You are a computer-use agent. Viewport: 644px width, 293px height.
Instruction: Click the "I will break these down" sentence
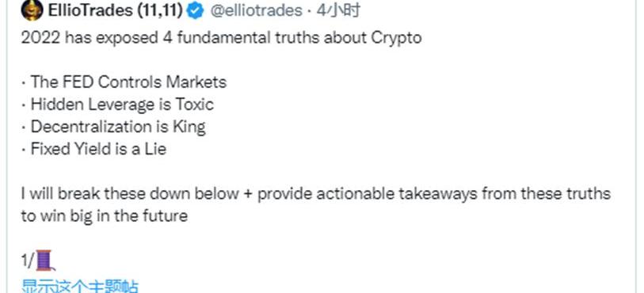(x=315, y=193)
